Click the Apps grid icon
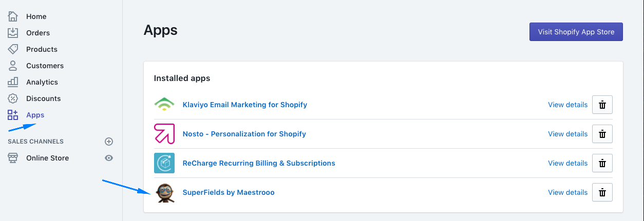The width and height of the screenshot is (644, 221). 13,115
